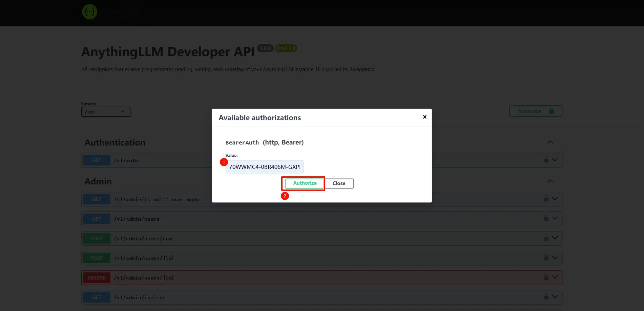Click POST badge of /v1/admin/users/{id}

coord(97,258)
